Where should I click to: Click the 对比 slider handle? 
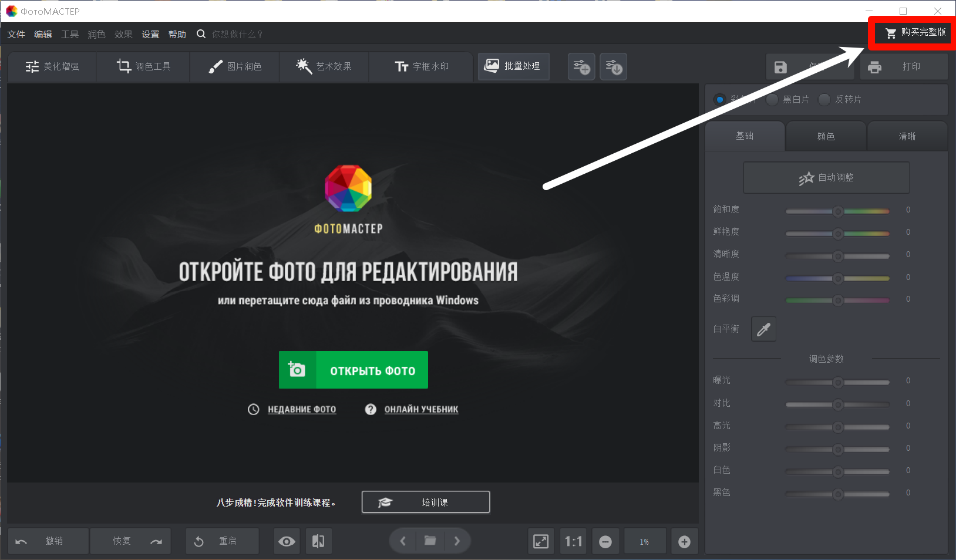tap(838, 404)
